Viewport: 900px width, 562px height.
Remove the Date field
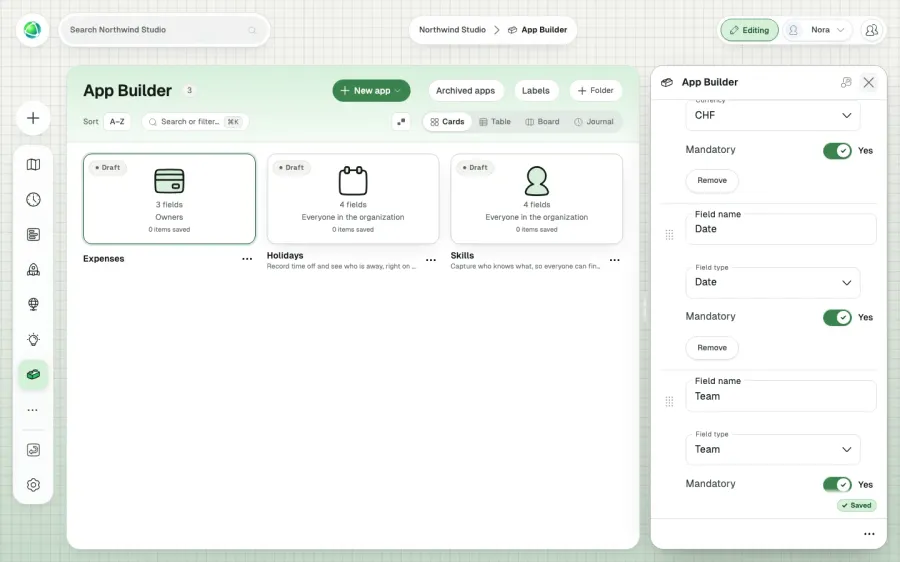tap(712, 348)
